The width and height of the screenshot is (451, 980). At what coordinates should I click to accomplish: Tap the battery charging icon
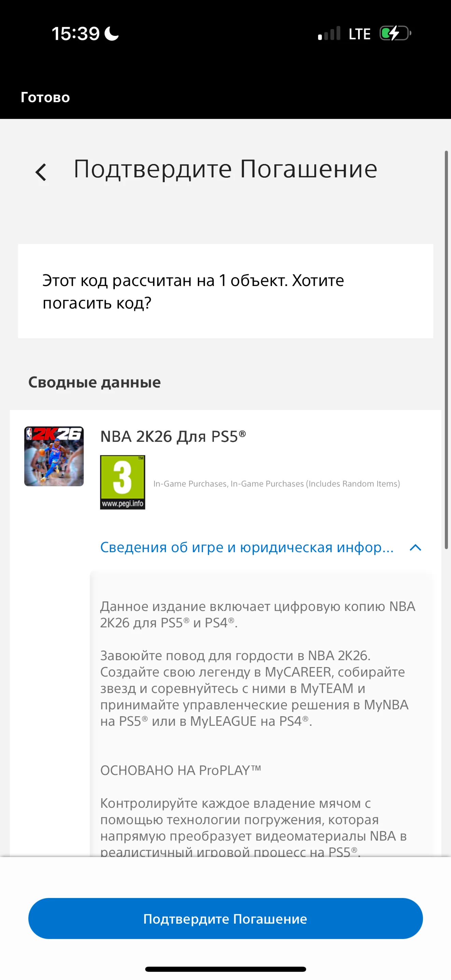(x=396, y=33)
